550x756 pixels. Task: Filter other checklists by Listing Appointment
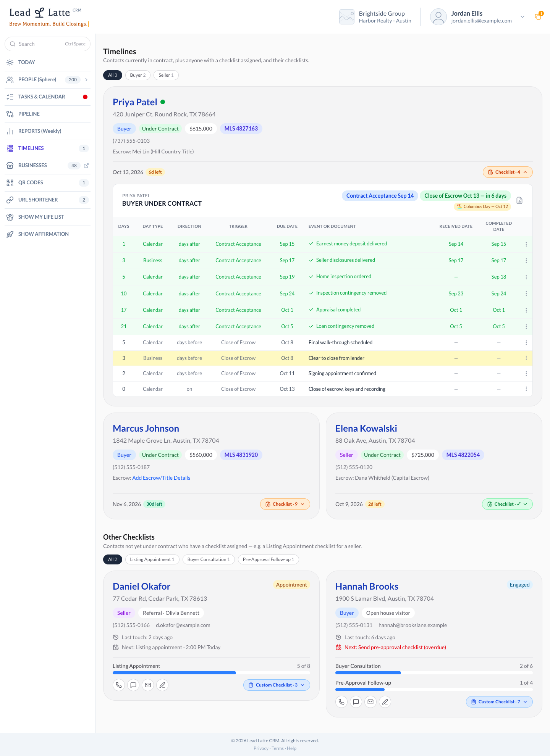(152, 559)
